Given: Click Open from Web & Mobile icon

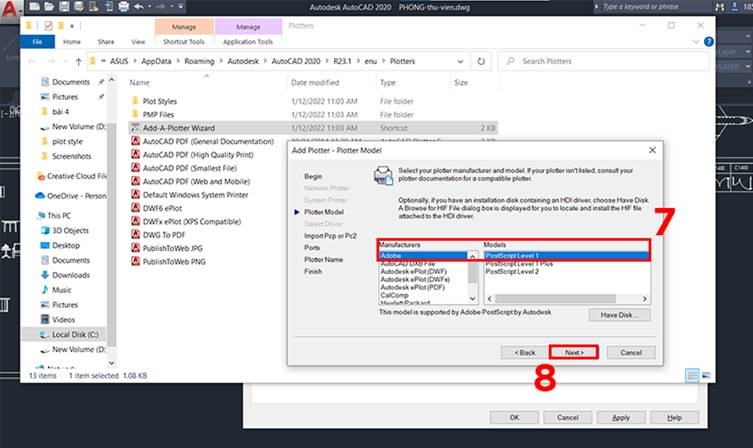Looking at the screenshot, I should pos(94,7).
